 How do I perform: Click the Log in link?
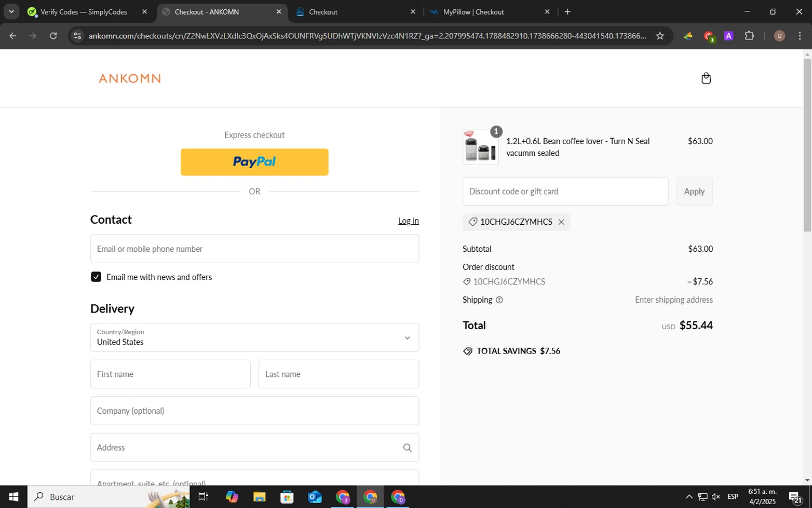pyautogui.click(x=408, y=221)
